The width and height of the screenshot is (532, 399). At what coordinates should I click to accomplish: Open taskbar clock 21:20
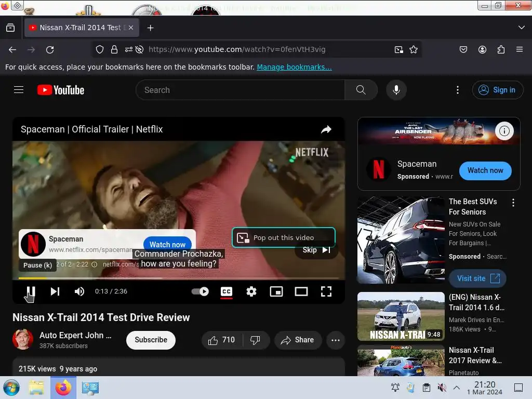[x=485, y=388]
